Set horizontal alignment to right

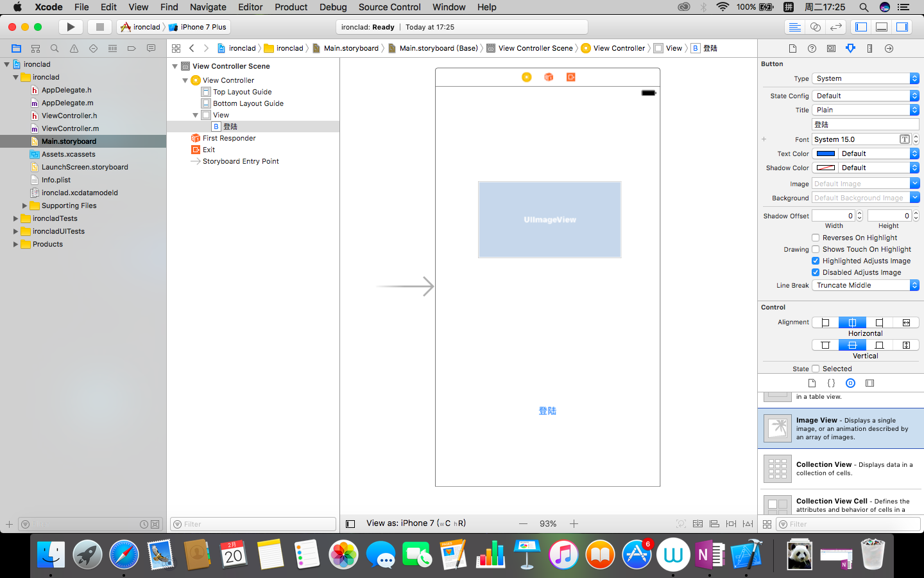coord(879,322)
